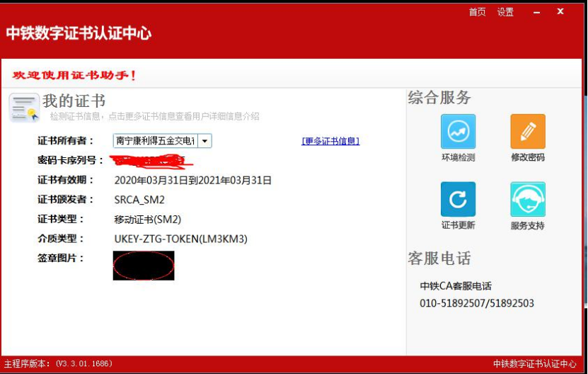Click the 证书有效期 label

[65, 180]
